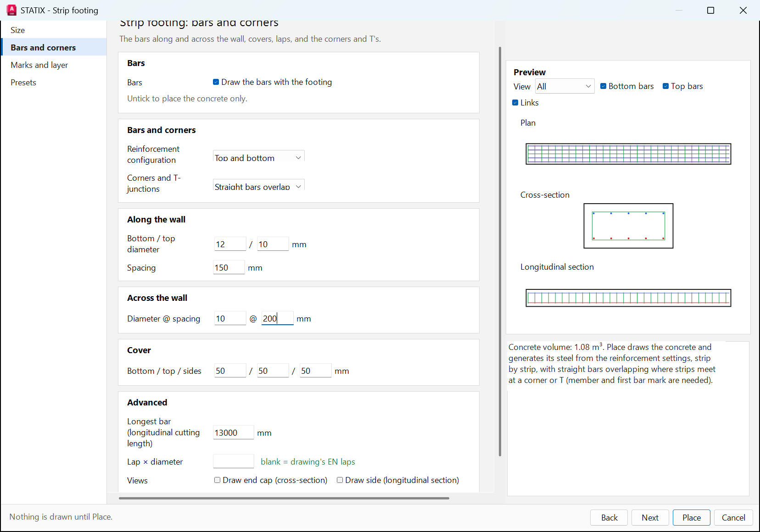Image resolution: width=760 pixels, height=532 pixels.
Task: Click the horizontal scrollbar below the settings
Action: click(x=284, y=498)
